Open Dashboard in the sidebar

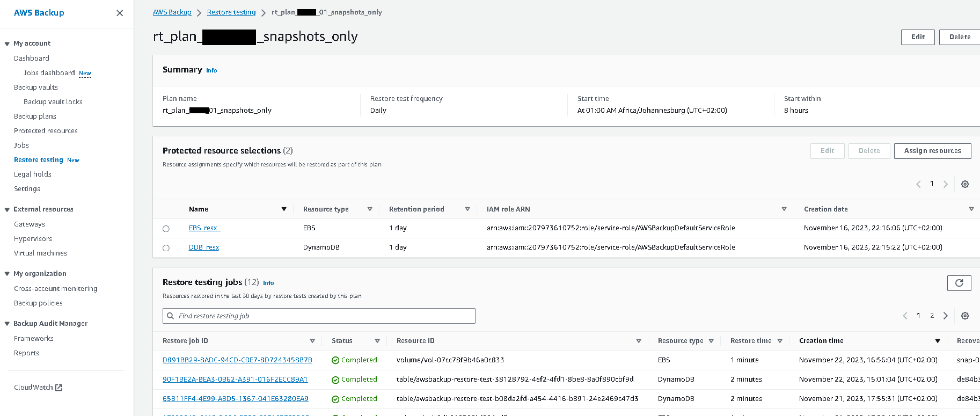[32, 59]
